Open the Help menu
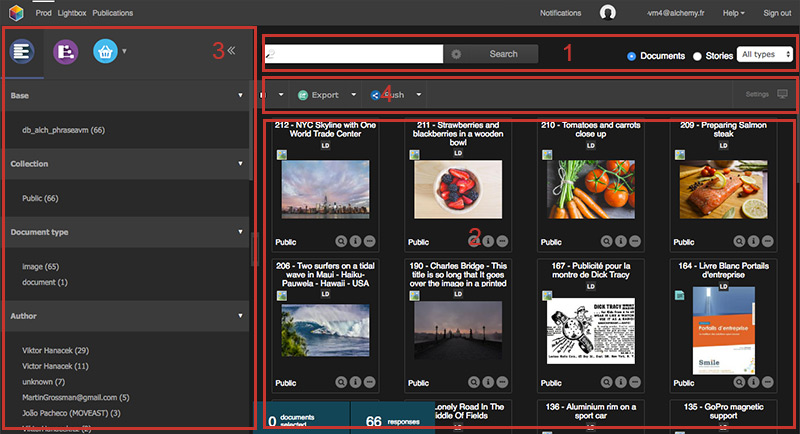The height and width of the screenshot is (434, 800). (733, 13)
